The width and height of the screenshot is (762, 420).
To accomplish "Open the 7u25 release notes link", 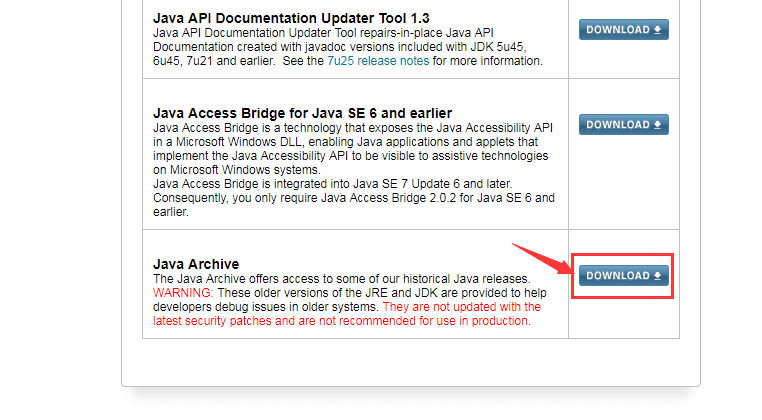I will click(378, 61).
